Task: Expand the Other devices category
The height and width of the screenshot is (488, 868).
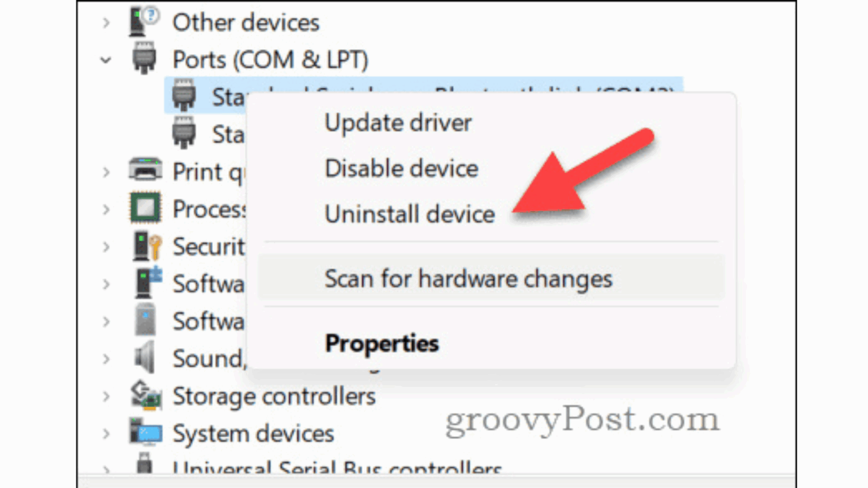Action: 106,23
